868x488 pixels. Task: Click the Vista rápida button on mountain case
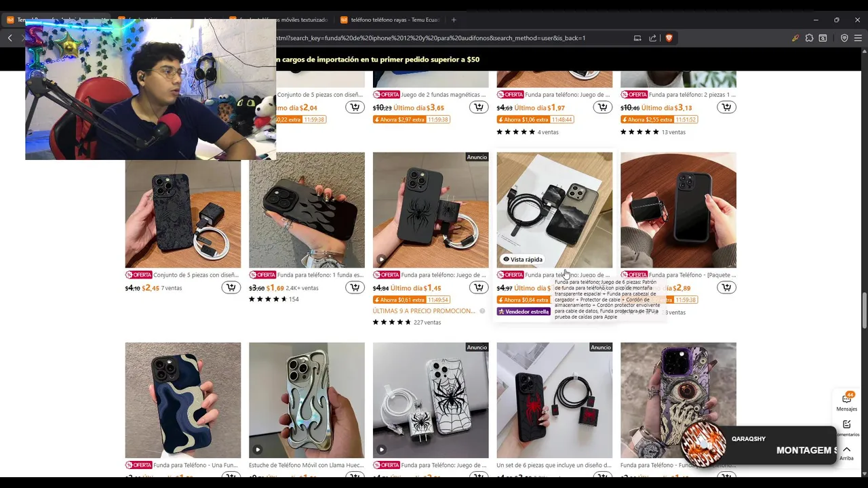523,260
